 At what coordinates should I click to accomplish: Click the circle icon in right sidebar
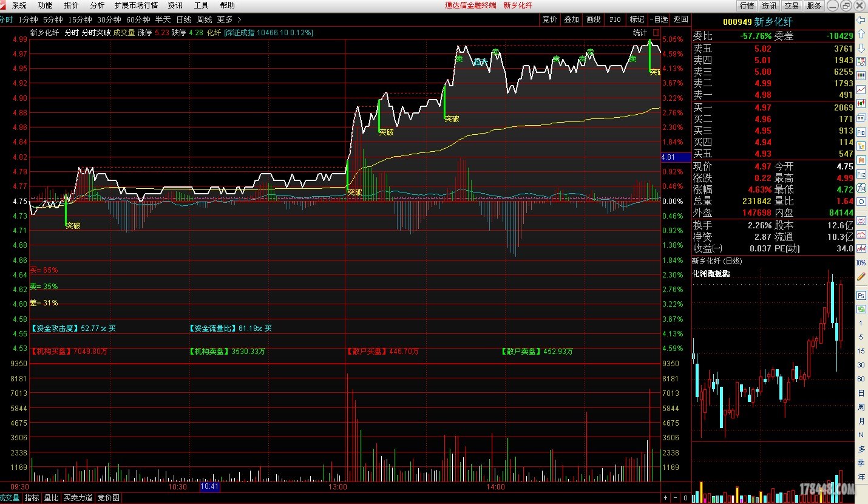pos(861,202)
